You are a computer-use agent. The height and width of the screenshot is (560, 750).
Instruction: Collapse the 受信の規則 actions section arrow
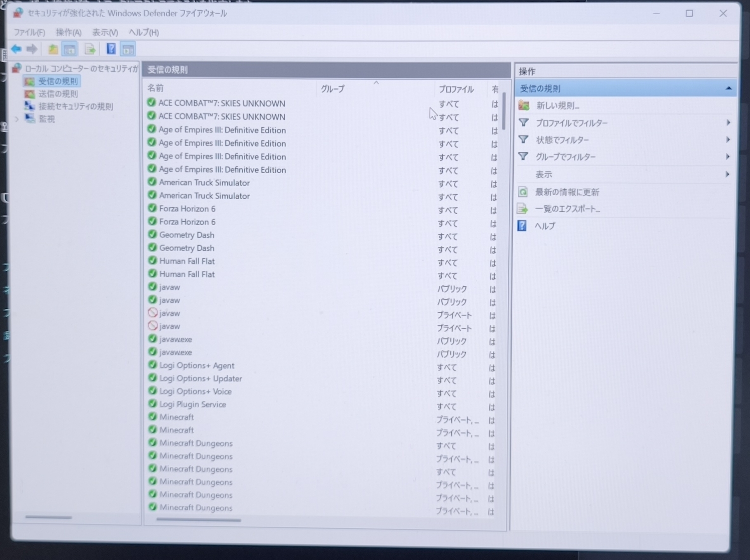[x=729, y=88]
